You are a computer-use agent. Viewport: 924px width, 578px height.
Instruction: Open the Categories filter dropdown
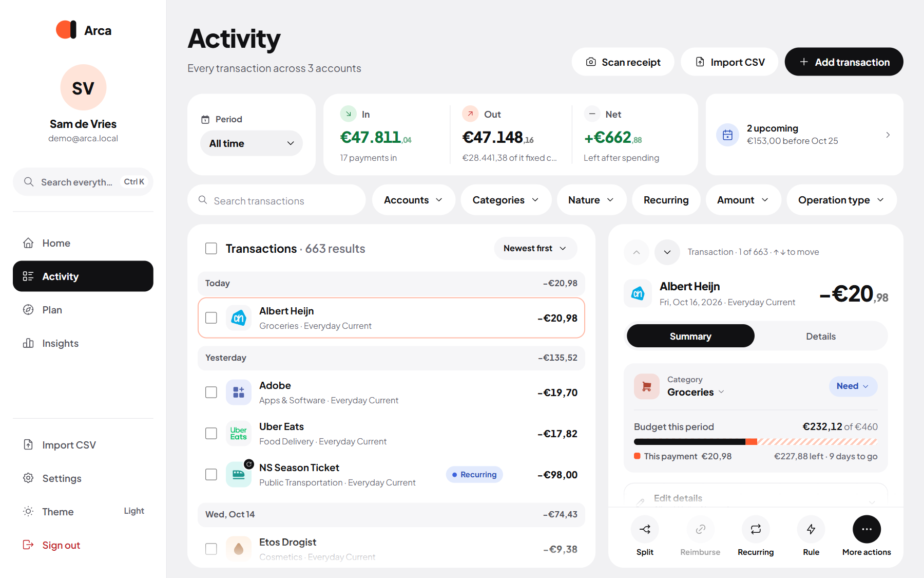pyautogui.click(x=506, y=200)
